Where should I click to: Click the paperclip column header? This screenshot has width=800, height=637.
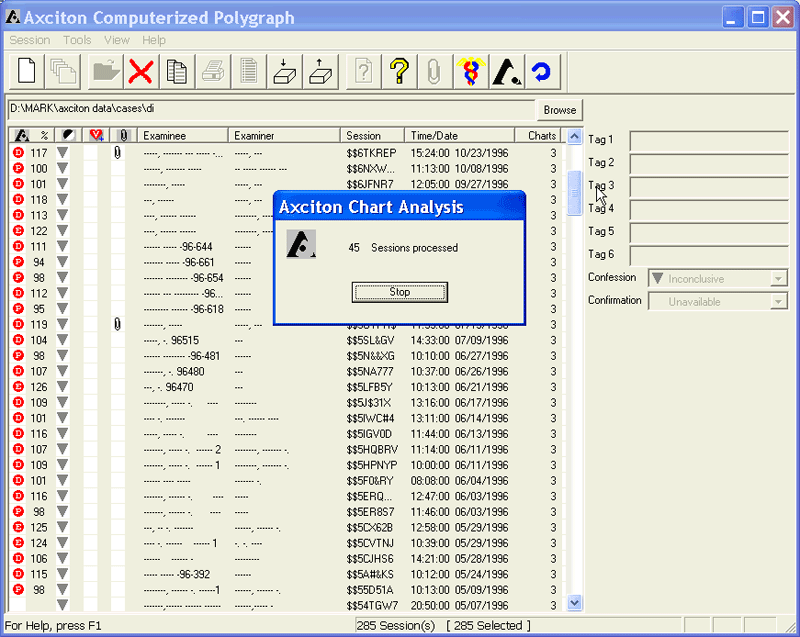(x=123, y=135)
